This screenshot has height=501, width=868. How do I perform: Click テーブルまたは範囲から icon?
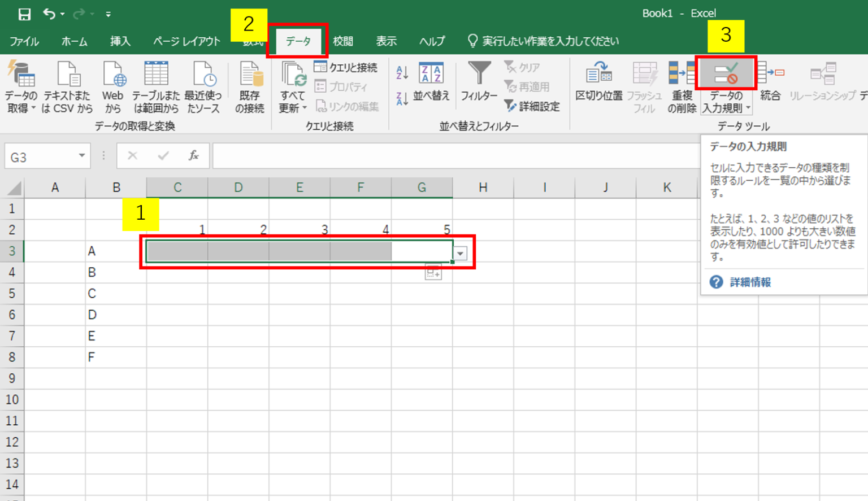[x=156, y=87]
